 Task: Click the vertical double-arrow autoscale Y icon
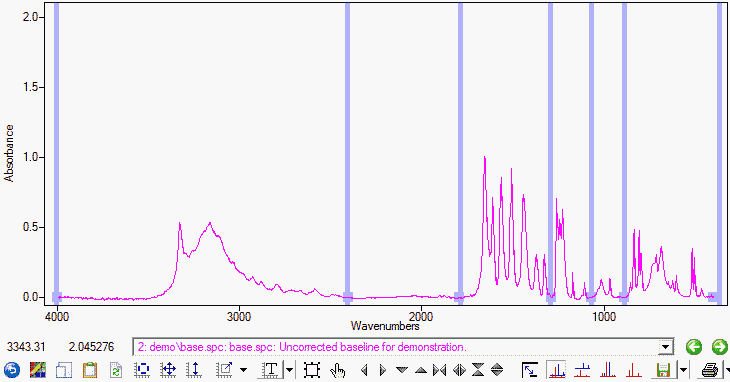pos(194,370)
